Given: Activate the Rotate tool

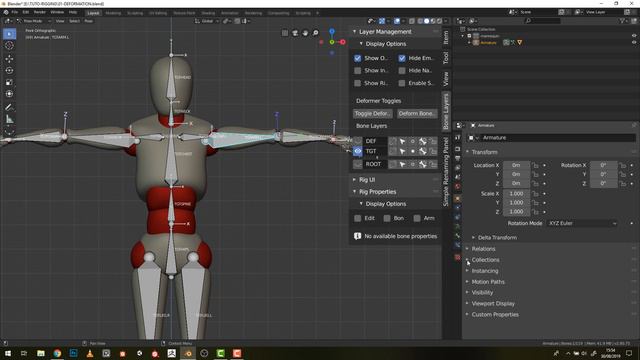Looking at the screenshot, I should click(x=9, y=70).
